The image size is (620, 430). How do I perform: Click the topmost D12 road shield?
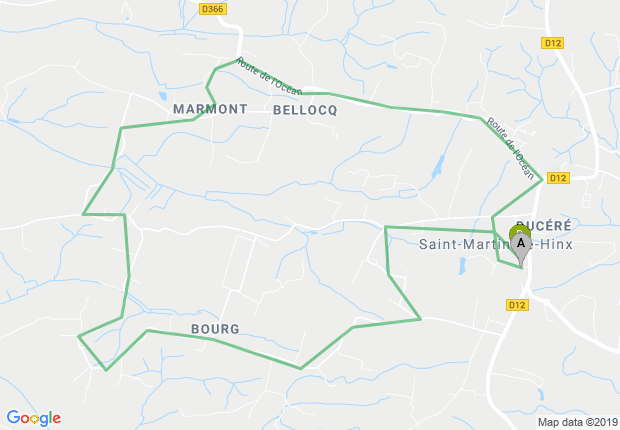552,43
